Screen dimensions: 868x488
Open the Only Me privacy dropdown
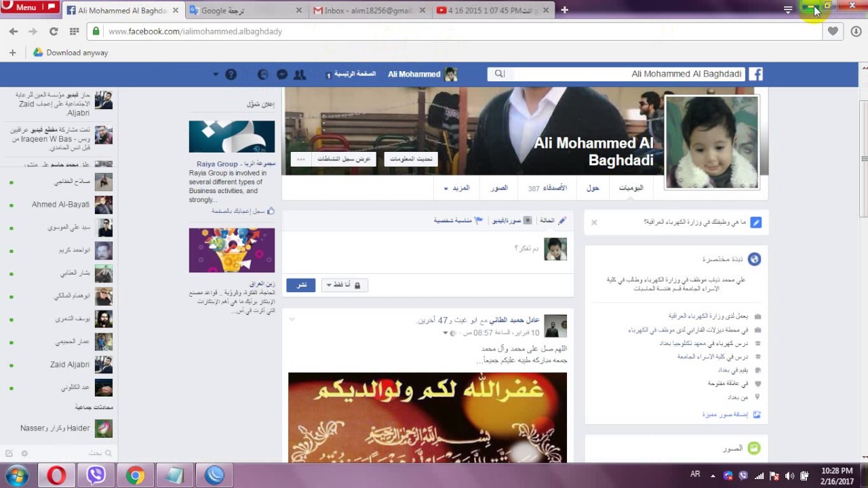[344, 285]
